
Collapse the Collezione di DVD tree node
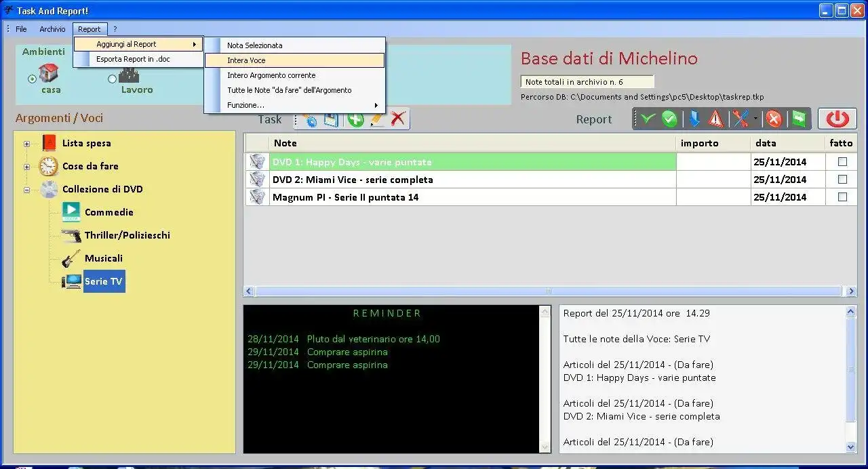(x=27, y=190)
